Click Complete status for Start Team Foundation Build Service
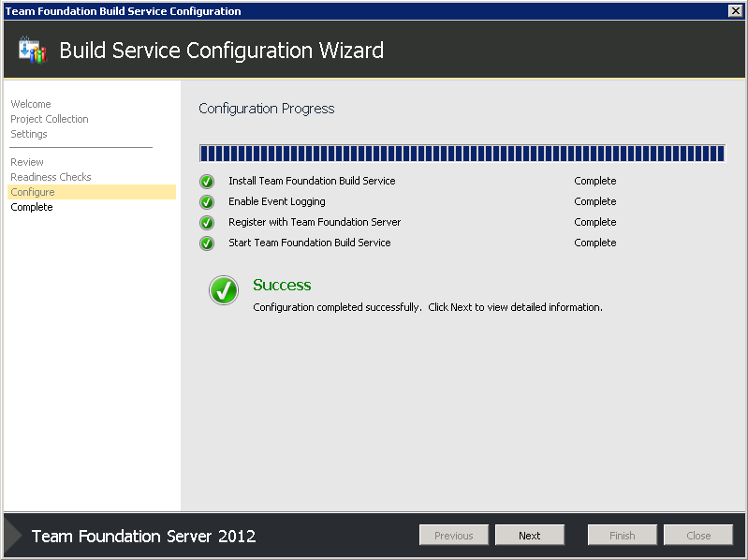The height and width of the screenshot is (560, 748). (594, 243)
